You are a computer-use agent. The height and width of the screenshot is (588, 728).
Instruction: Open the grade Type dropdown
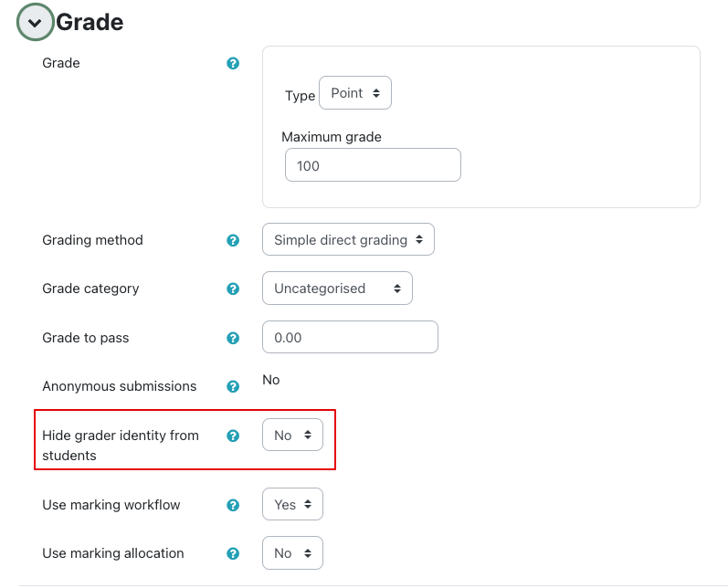click(354, 93)
